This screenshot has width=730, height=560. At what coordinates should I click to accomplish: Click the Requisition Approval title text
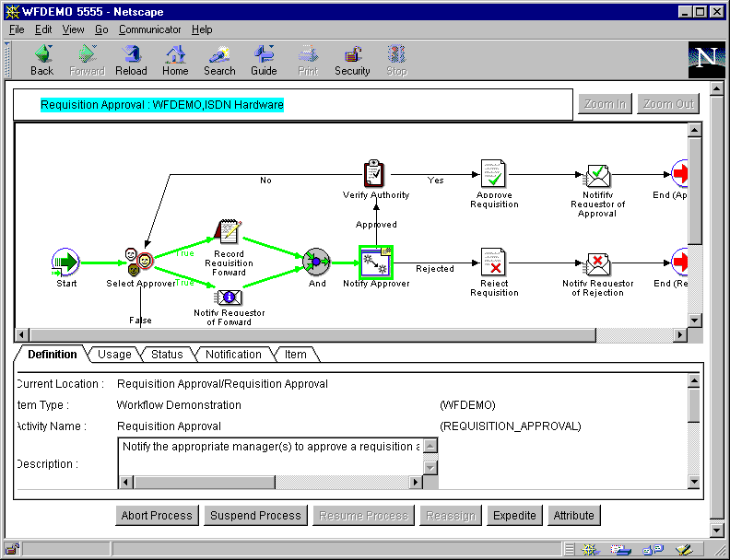tap(162, 105)
